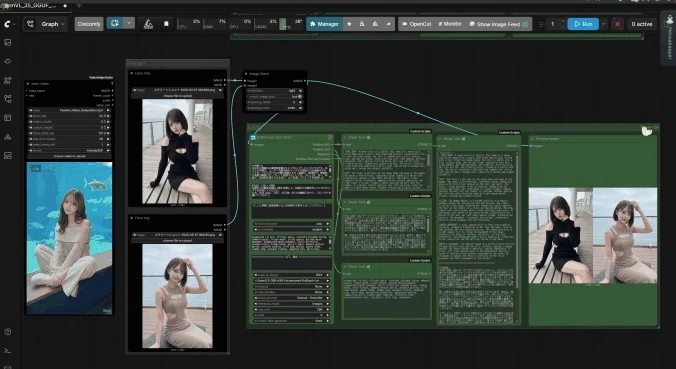The height and width of the screenshot is (369, 676).
Task: Click the black-dress image in Preview Image
Action: tap(560, 235)
